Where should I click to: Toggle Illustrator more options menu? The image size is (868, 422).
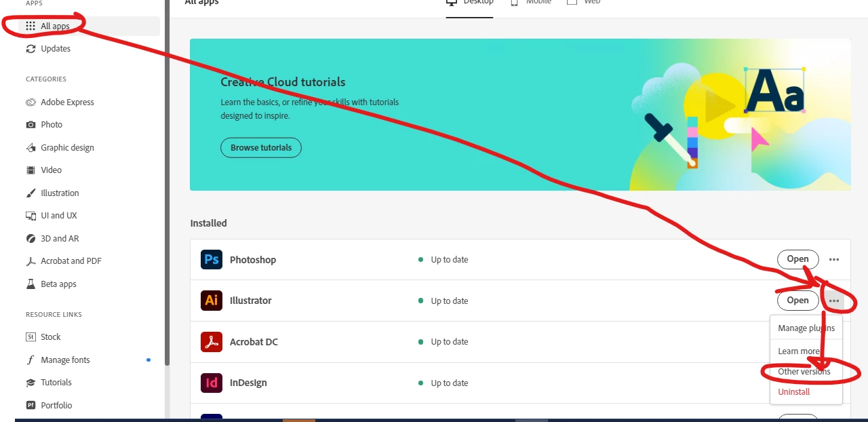tap(834, 301)
